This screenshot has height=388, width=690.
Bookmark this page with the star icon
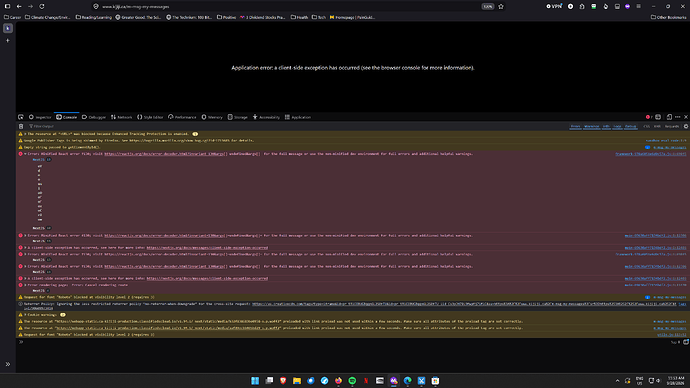[x=501, y=7]
